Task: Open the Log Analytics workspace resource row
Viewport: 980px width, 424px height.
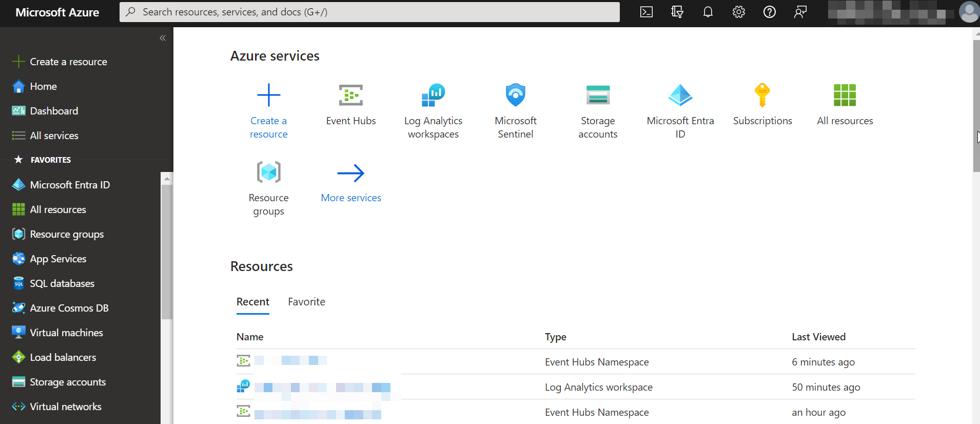Action: (576, 387)
